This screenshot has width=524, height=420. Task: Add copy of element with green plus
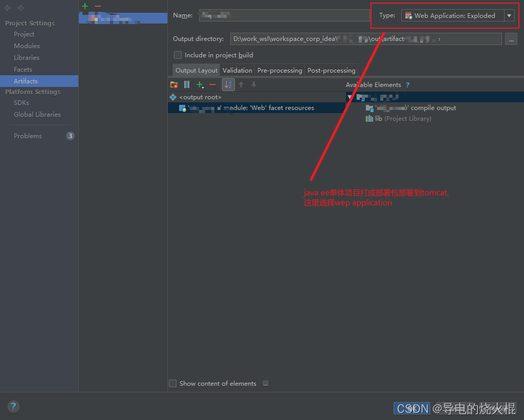tap(200, 84)
